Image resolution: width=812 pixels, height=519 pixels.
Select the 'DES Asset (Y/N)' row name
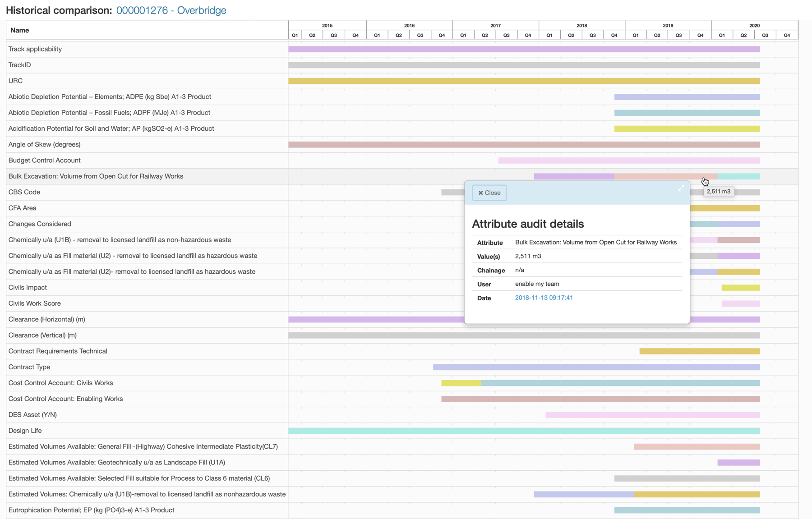[32, 415]
